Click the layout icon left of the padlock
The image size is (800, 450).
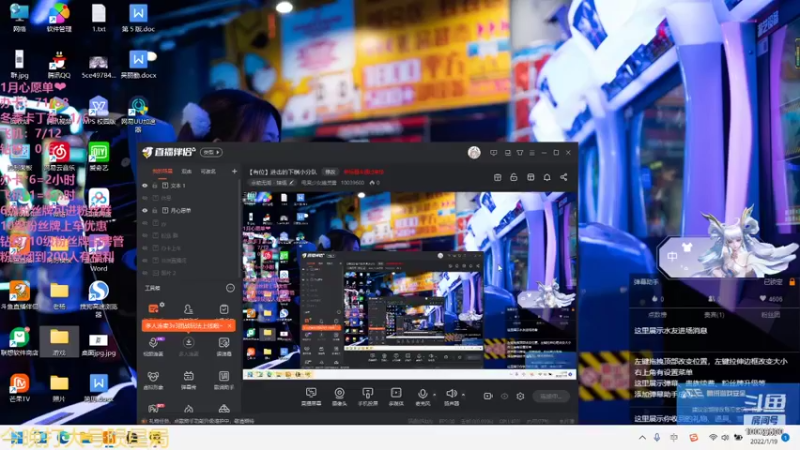pos(497,177)
